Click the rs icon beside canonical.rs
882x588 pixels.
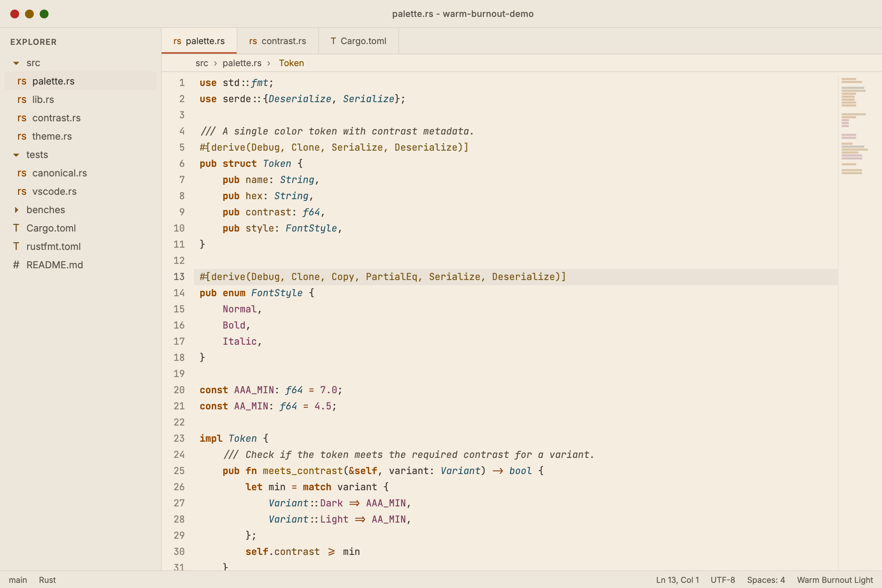click(22, 173)
